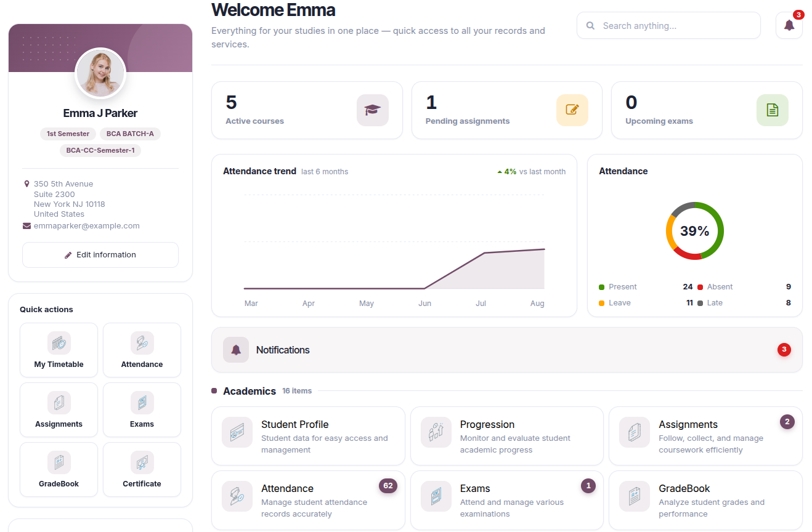Click the green Present legend dot
812x532 pixels.
pyautogui.click(x=602, y=287)
